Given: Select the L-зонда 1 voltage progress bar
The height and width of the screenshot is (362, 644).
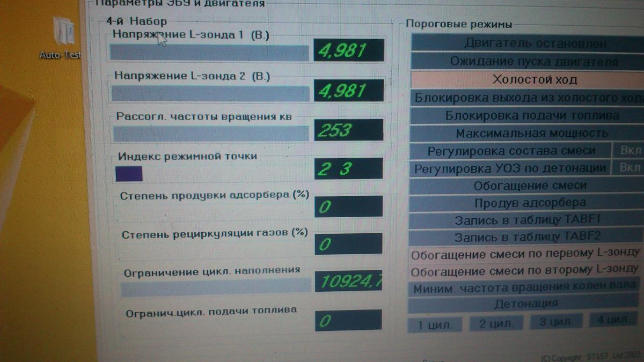Looking at the screenshot, I should point(209,52).
